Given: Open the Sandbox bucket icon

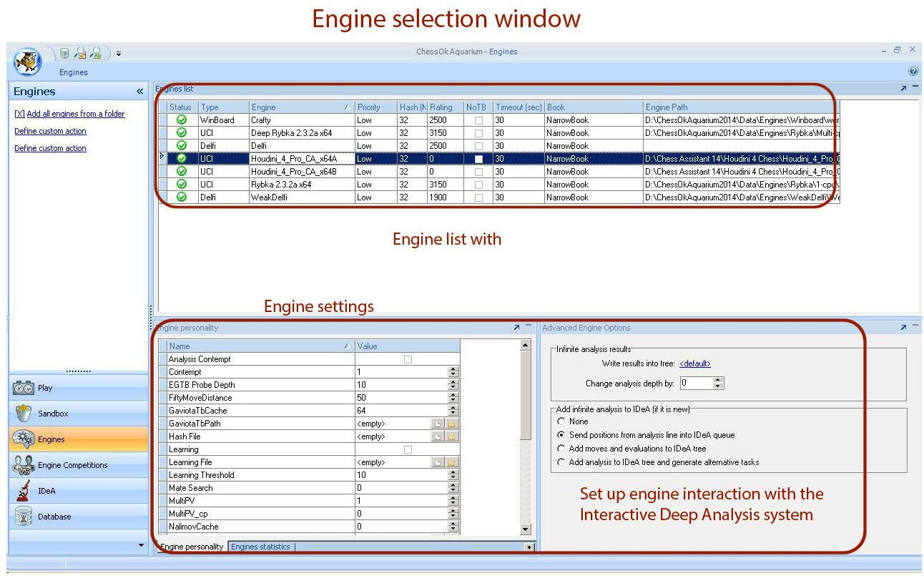Looking at the screenshot, I should 24,414.
